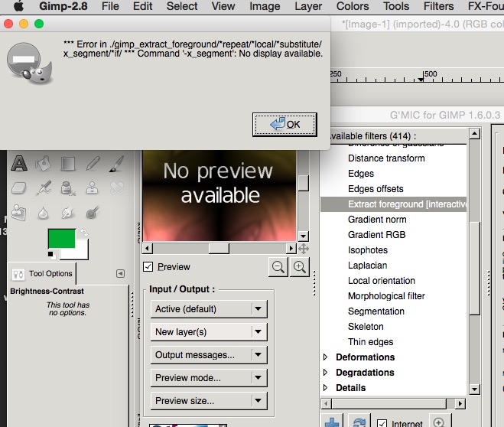Click OK in the error dialog
Image resolution: width=504 pixels, height=427 pixels.
(x=285, y=125)
